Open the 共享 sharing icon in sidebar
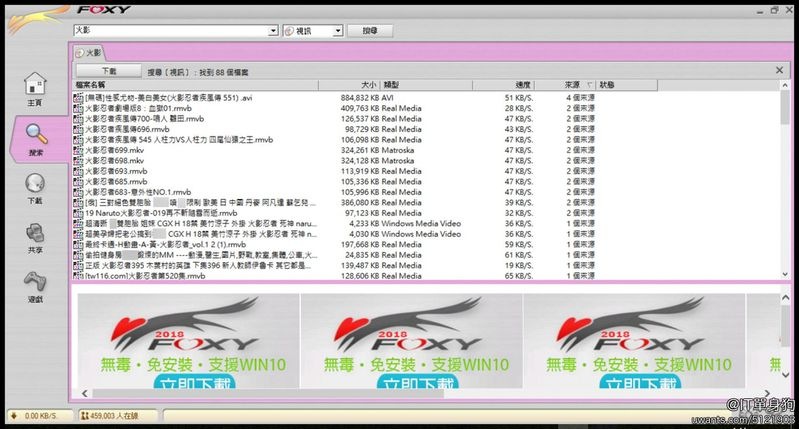This screenshot has width=799, height=429. tap(35, 235)
